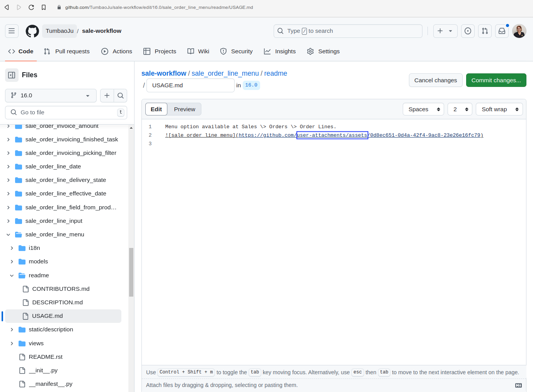This screenshot has width=533, height=392.
Task: Click the Markdown supported icon
Action: 518,385
